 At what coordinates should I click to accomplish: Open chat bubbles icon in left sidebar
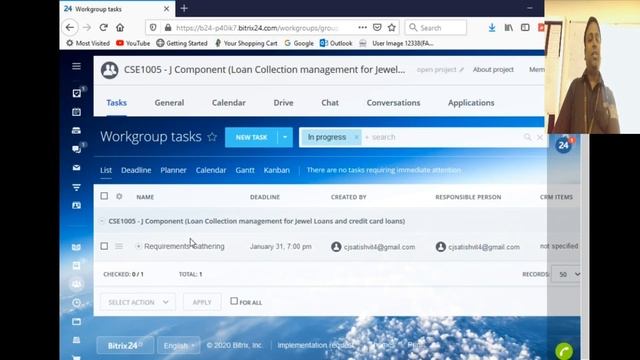(x=76, y=149)
